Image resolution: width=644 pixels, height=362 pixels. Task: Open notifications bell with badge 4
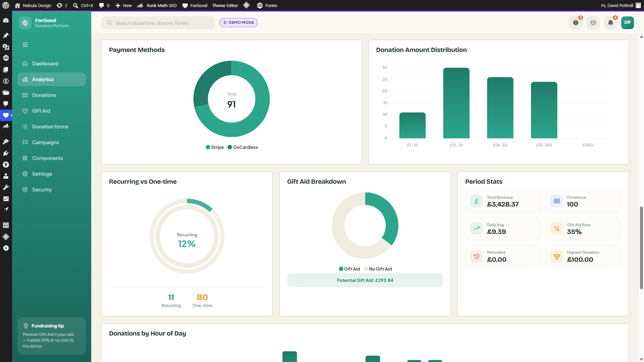[x=610, y=23]
